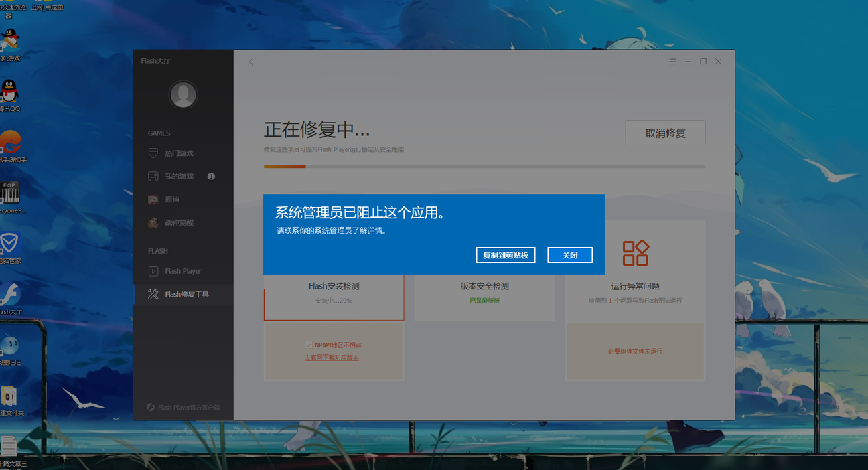Screen dimensions: 868x470
Task: Minimize the Flash大厅 window
Action: (x=688, y=61)
